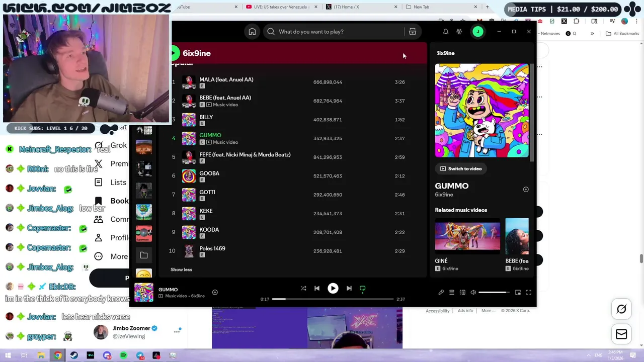Open the Browse icon in Spotify search bar
This screenshot has width=644, height=362.
[413, 32]
